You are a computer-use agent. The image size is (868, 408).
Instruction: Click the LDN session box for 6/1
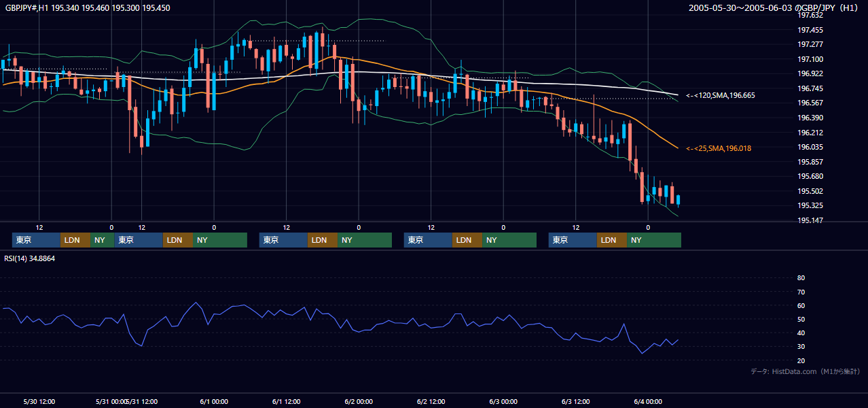click(323, 240)
